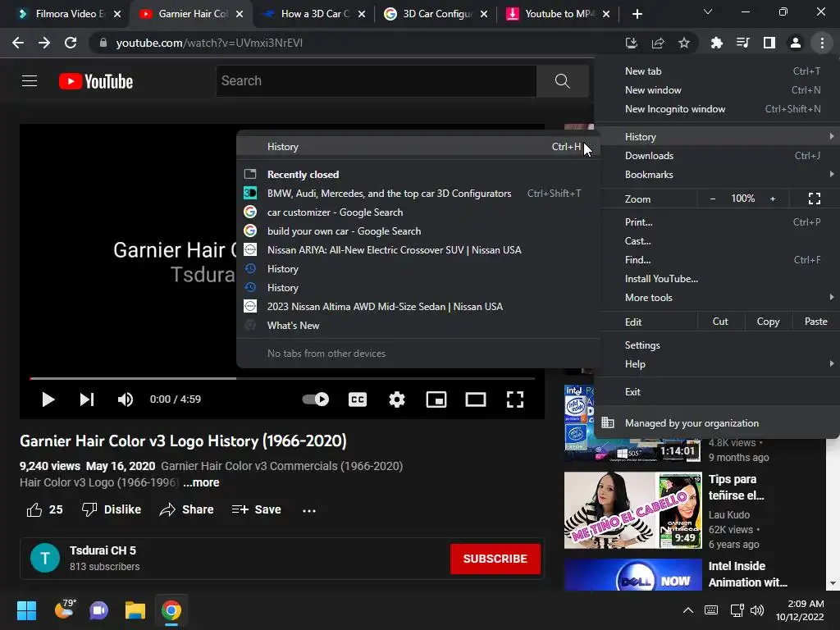Open Tips para teñirse video thumbnail
Viewport: 840px width, 630px height.
coord(632,510)
